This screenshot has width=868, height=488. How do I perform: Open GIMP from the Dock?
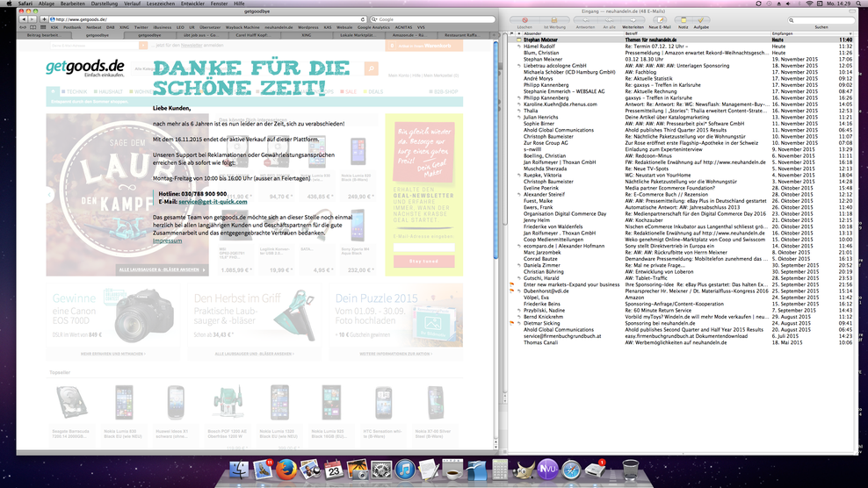pos(524,470)
